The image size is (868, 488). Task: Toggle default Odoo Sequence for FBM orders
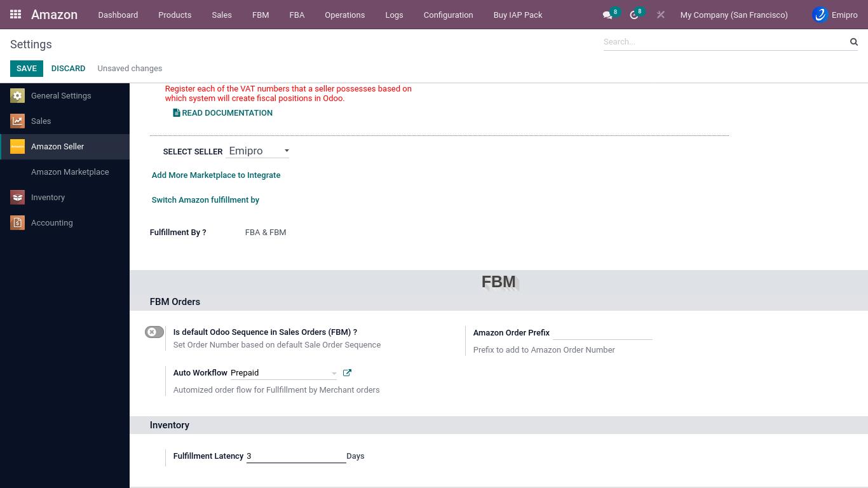pyautogui.click(x=154, y=332)
